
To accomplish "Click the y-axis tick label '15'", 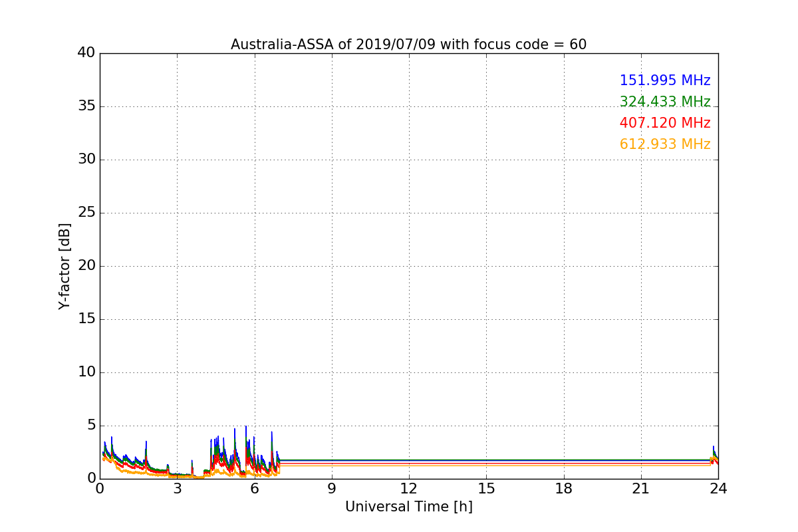I will [x=86, y=319].
